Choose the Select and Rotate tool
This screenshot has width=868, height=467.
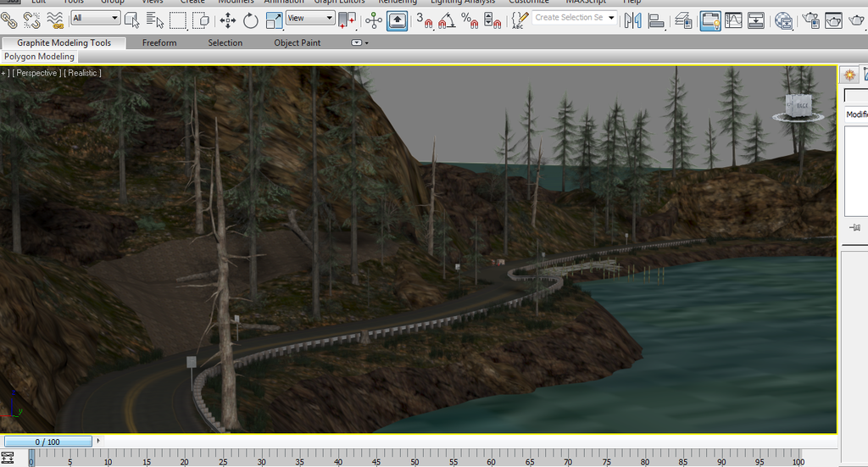(x=251, y=19)
